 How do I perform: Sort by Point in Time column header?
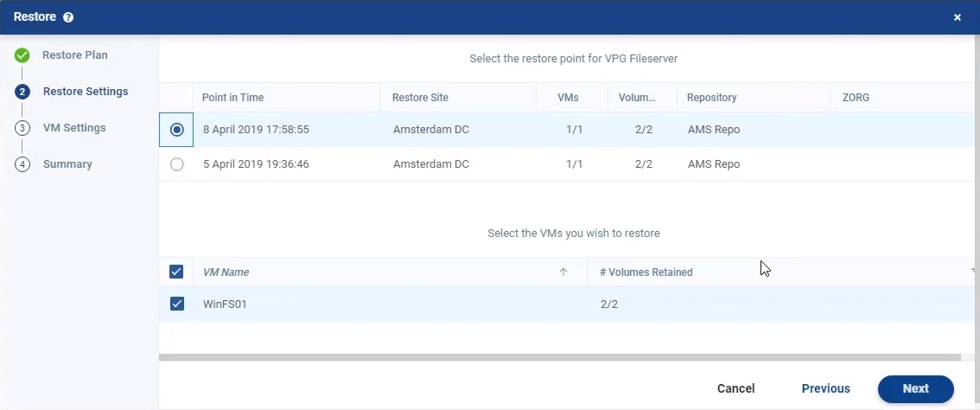click(x=232, y=98)
